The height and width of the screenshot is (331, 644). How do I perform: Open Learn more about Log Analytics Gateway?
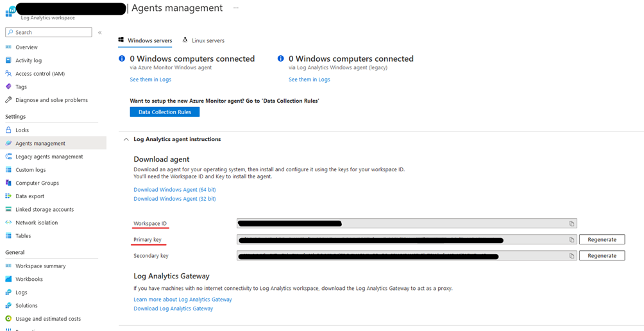point(183,300)
